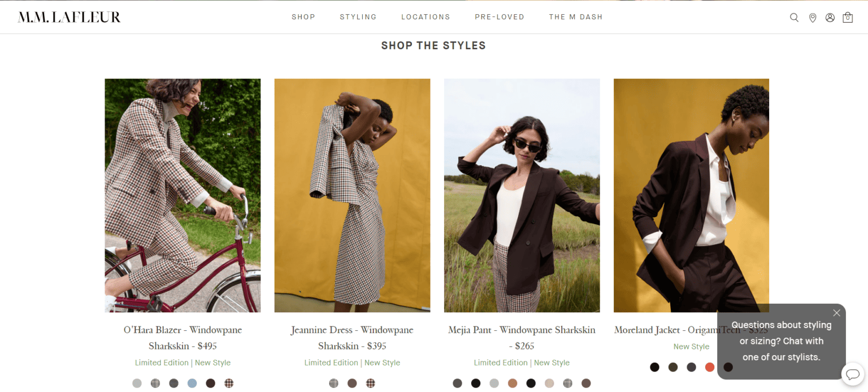Select the houndstooth swatch under Jeannine Dress

click(371, 383)
